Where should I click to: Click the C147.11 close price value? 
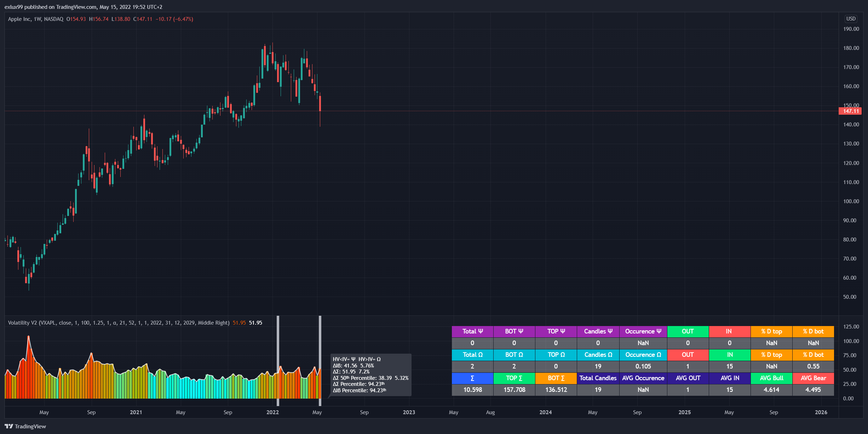pyautogui.click(x=143, y=19)
